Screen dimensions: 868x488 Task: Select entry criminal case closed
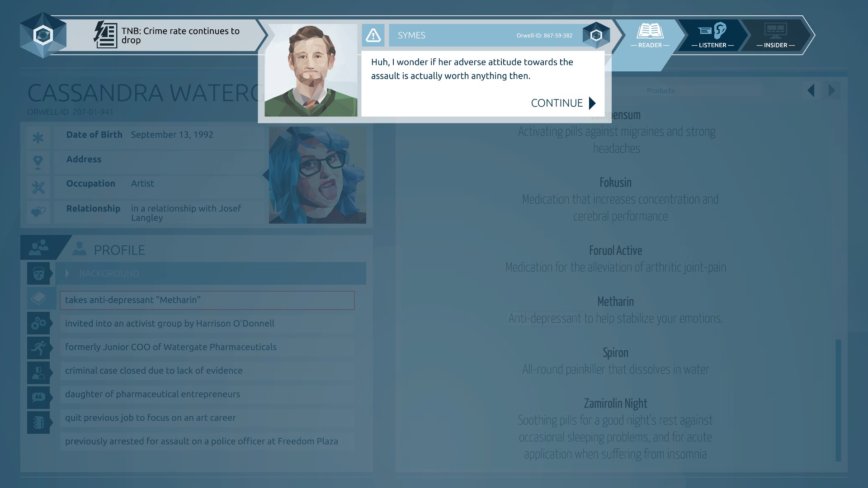[x=207, y=371]
